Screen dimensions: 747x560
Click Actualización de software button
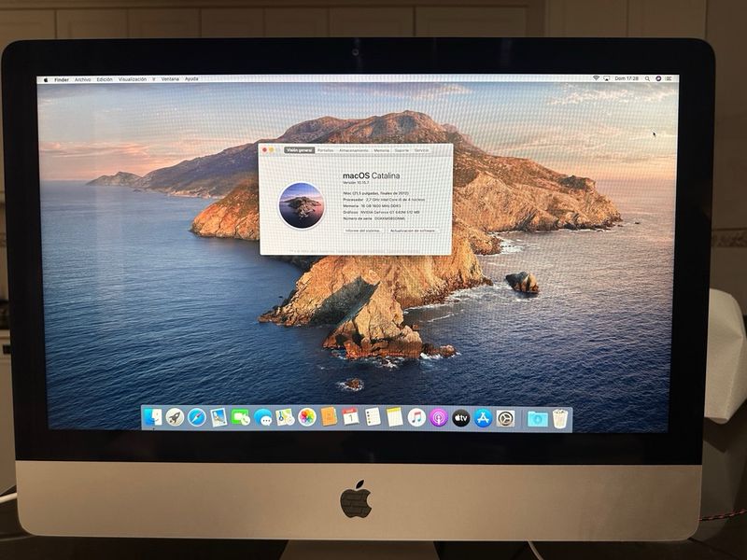[413, 231]
